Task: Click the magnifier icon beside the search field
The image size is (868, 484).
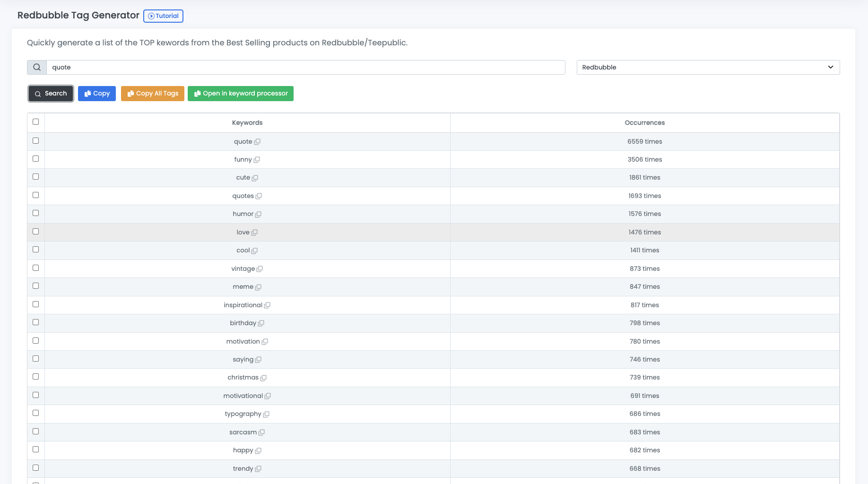Action: (37, 67)
